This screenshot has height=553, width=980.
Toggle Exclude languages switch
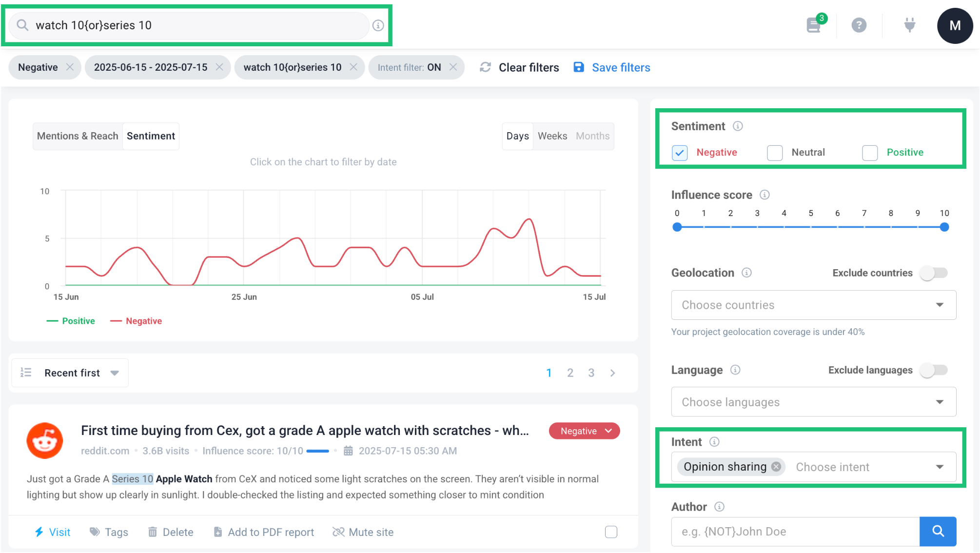coord(934,370)
